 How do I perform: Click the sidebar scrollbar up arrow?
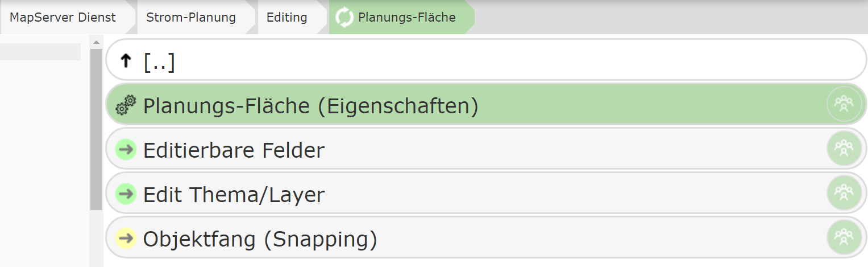[96, 42]
